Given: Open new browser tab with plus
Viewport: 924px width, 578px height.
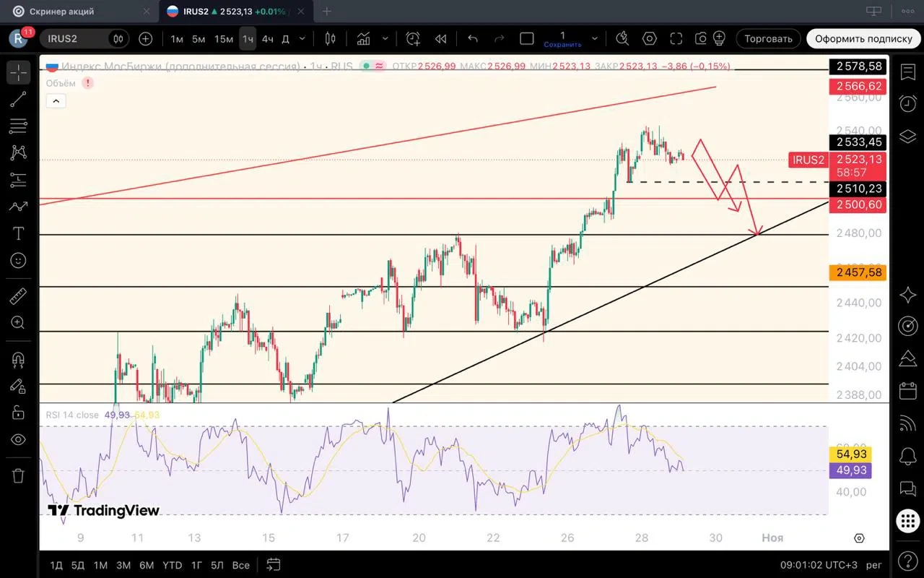Looking at the screenshot, I should click(327, 12).
